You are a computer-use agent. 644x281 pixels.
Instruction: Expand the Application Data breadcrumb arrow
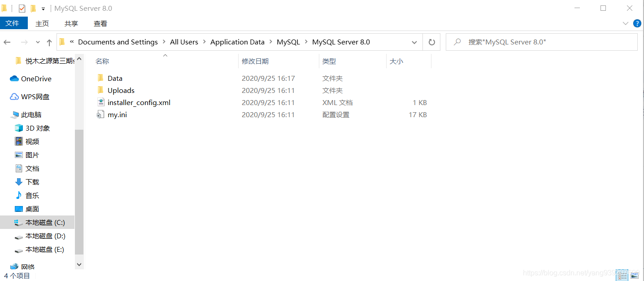271,42
